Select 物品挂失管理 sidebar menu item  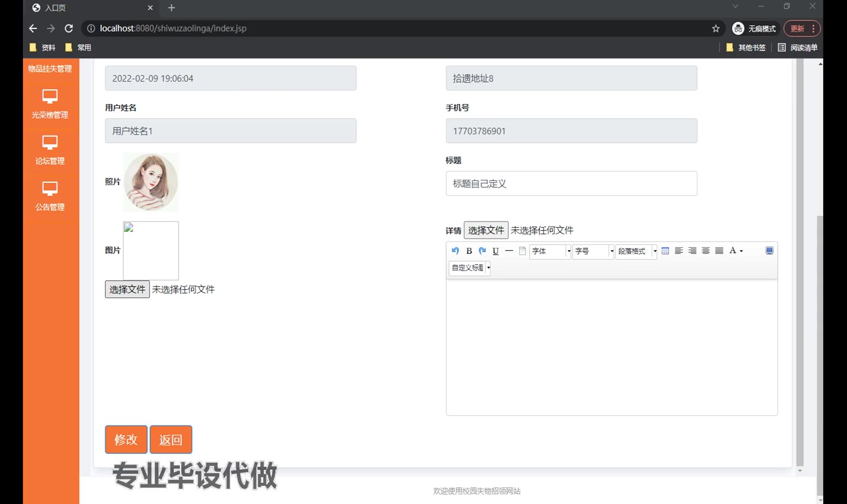click(50, 69)
